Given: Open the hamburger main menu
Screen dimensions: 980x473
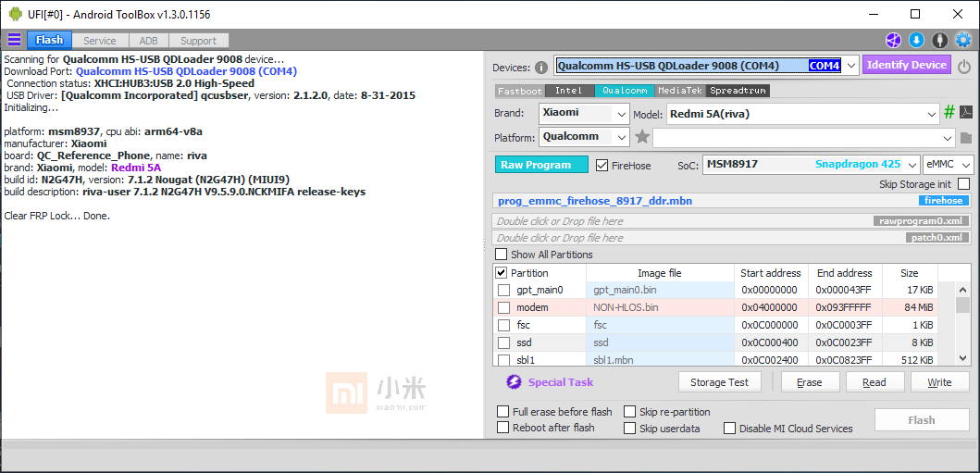Looking at the screenshot, I should (14, 40).
